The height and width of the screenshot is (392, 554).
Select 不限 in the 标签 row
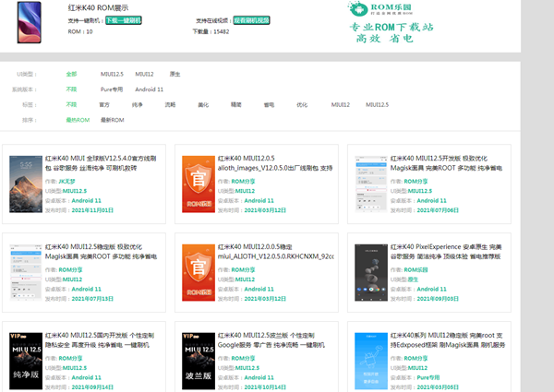pos(71,104)
